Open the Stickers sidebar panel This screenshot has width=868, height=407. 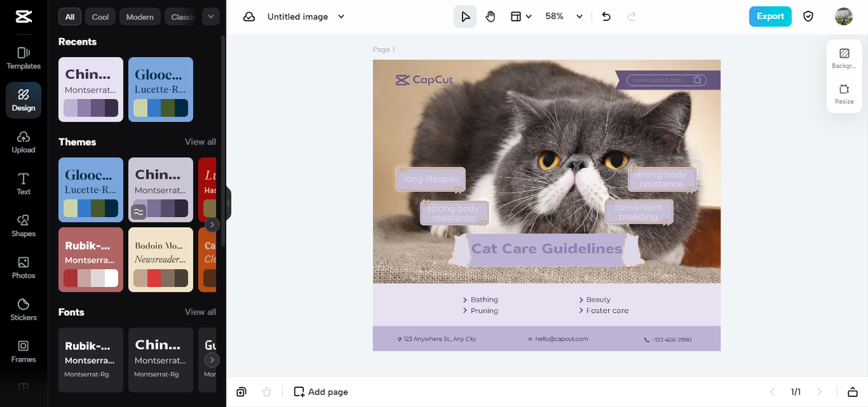coord(23,309)
